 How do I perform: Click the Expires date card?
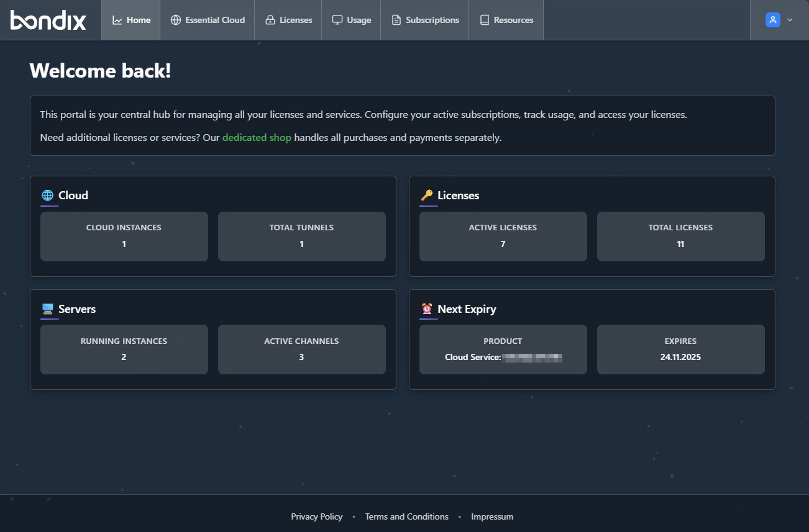coord(680,349)
